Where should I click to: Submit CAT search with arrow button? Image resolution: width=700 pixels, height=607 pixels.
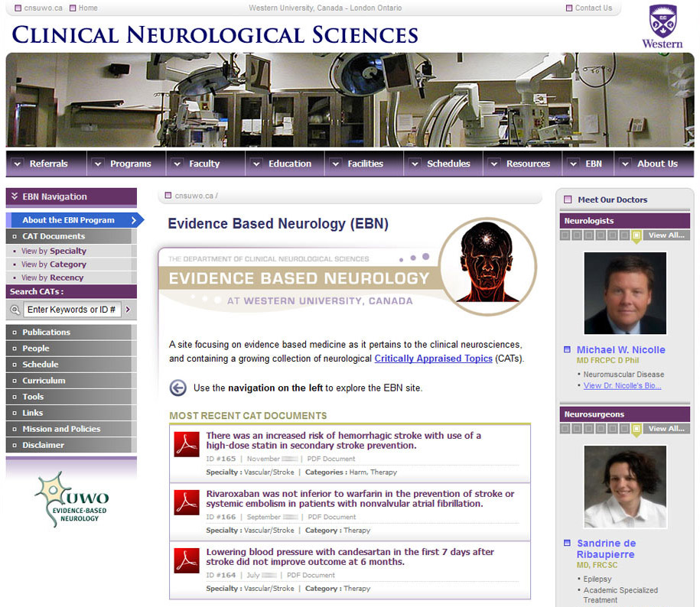tap(128, 310)
